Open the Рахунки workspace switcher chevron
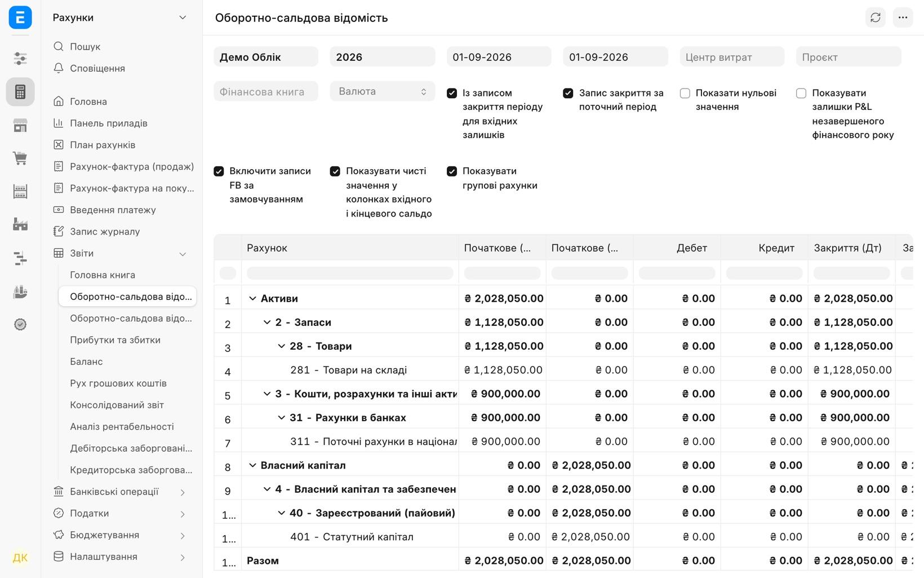924x578 pixels. (183, 17)
